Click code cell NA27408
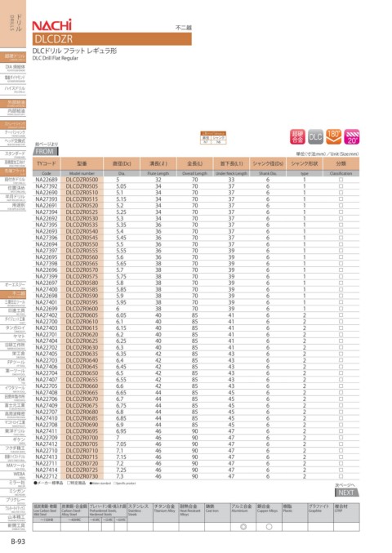This screenshot has width=392, height=553. (47, 393)
